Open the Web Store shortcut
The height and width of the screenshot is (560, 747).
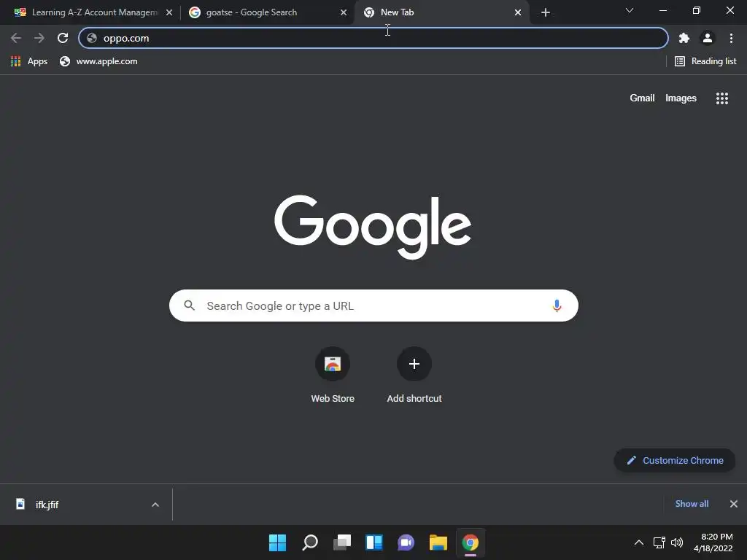(333, 376)
